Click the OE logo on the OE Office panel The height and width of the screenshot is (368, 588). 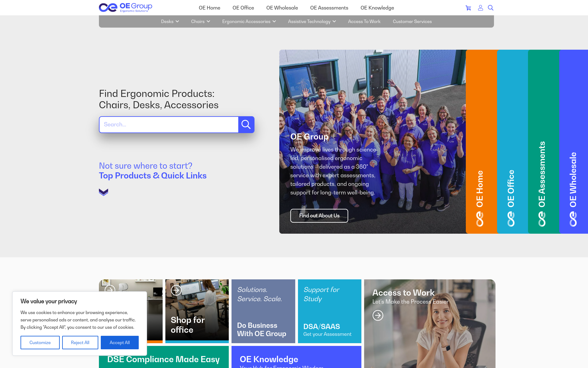coord(511,219)
